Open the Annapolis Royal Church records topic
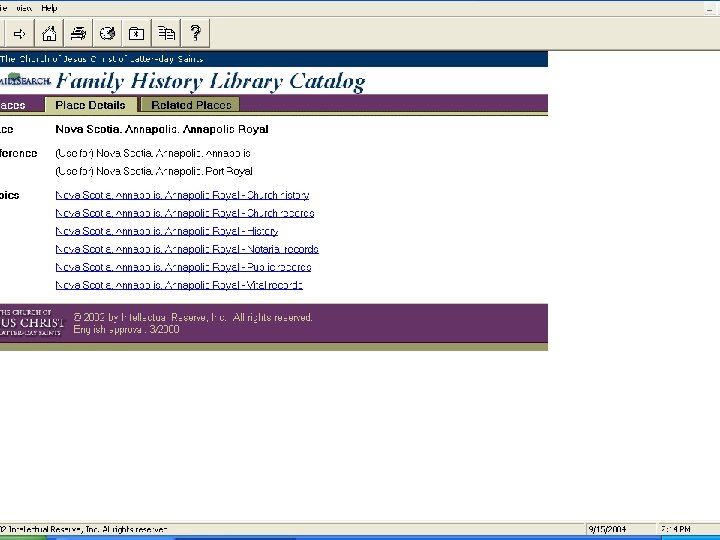This screenshot has height=540, width=720. tap(185, 213)
